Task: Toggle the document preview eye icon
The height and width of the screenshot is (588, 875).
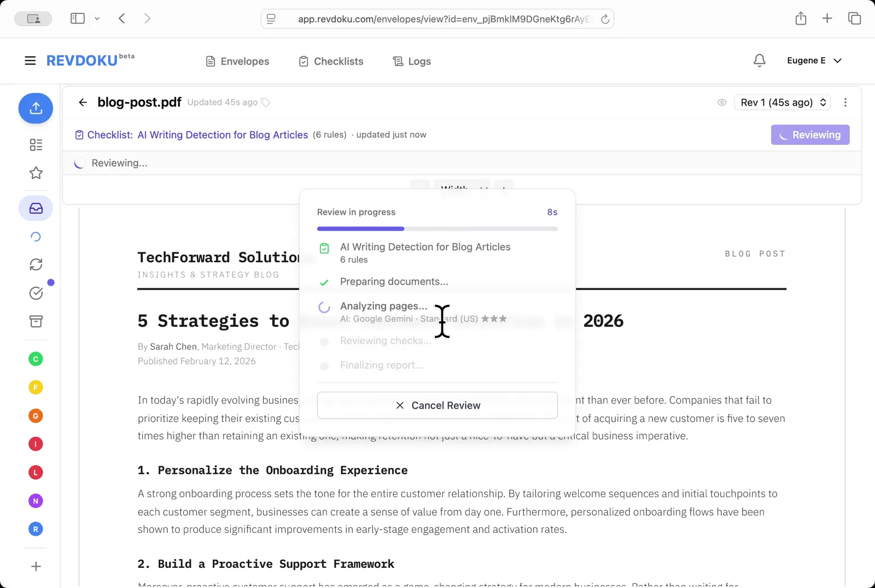Action: (x=721, y=102)
